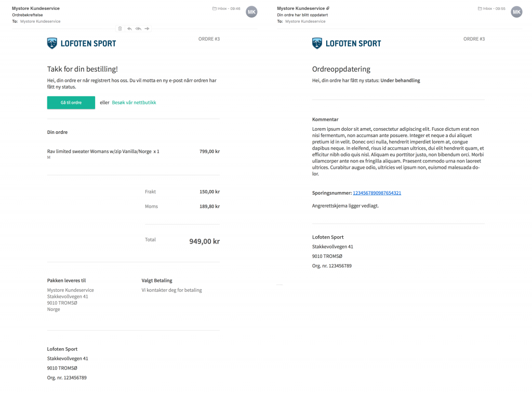Click the Lofoten Sport logo in left email
532x395 pixels.
tap(82, 44)
